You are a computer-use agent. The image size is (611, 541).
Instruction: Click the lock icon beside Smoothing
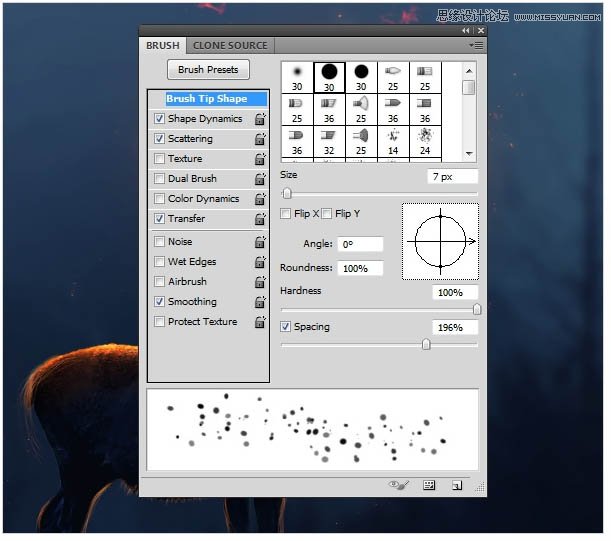[x=259, y=302]
